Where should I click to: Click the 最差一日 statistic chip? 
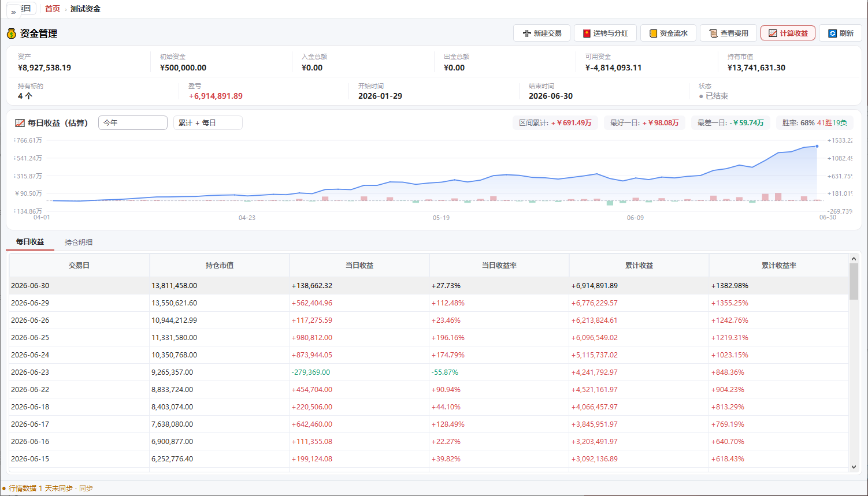click(x=730, y=123)
